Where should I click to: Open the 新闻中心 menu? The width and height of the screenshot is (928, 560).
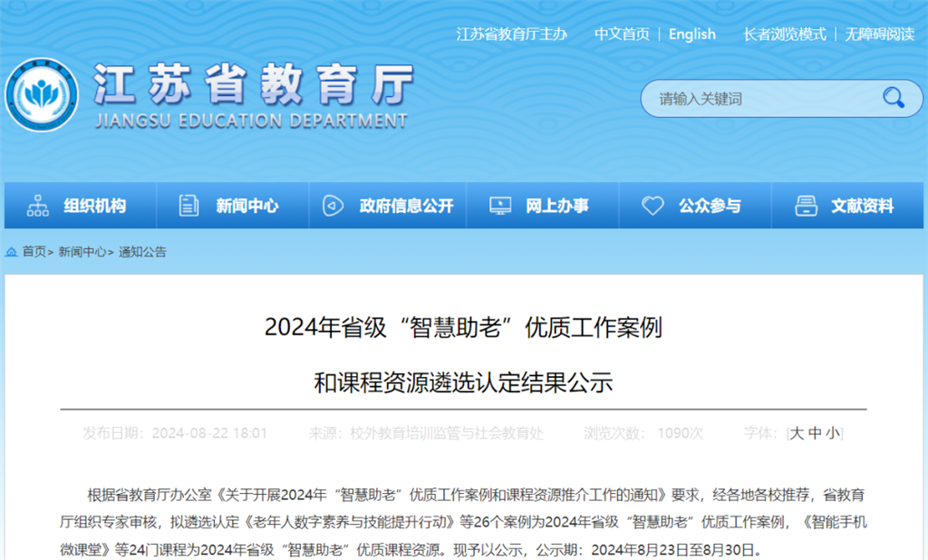[233, 206]
